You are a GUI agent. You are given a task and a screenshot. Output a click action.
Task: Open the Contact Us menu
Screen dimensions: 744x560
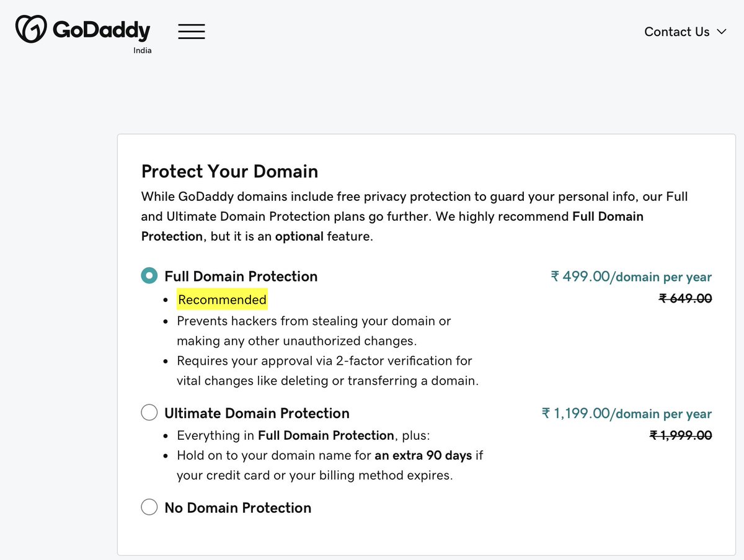pyautogui.click(x=685, y=32)
